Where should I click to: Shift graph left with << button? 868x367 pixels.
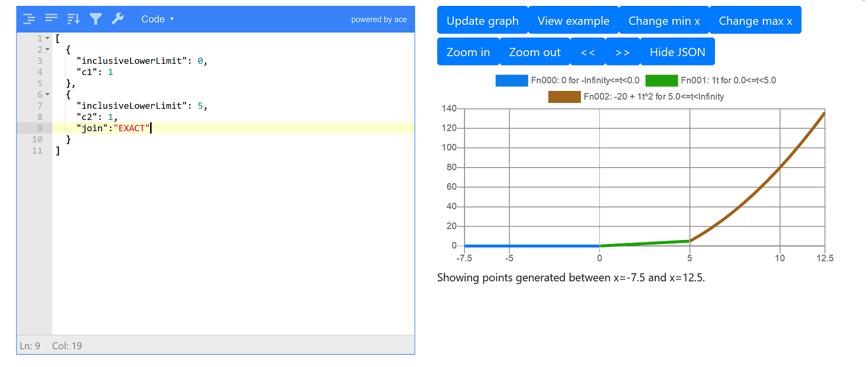(587, 52)
